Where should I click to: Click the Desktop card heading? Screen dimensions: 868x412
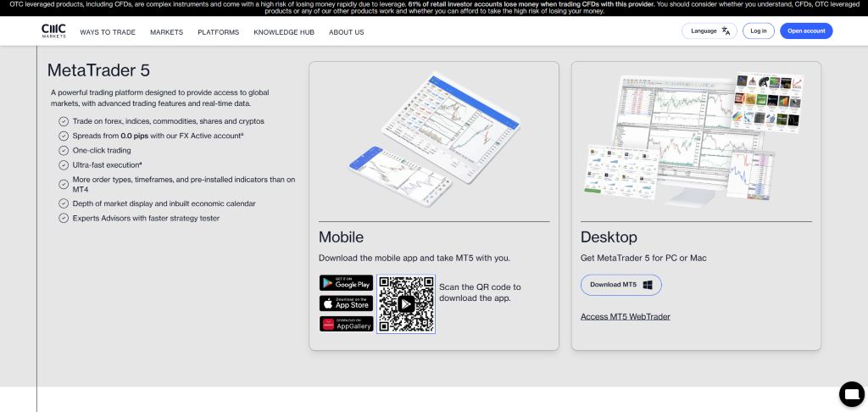click(609, 237)
